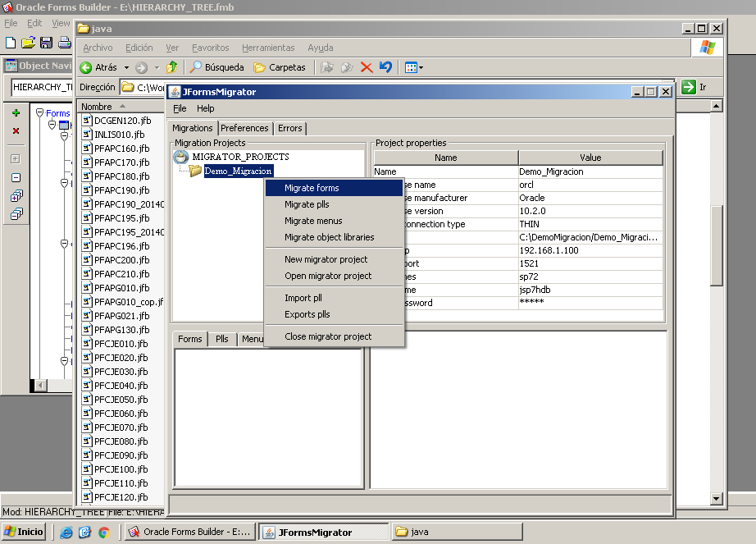Choose Migrate plls from the context menu
This screenshot has width=756, height=544.
(x=334, y=204)
